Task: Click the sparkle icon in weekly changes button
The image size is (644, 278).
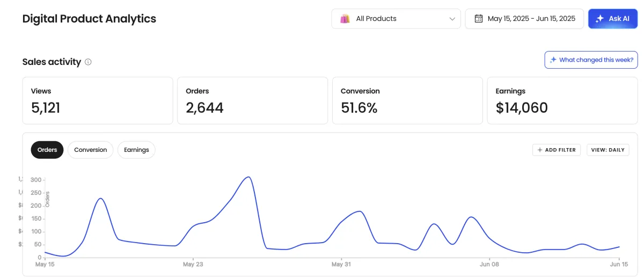Action: click(553, 60)
